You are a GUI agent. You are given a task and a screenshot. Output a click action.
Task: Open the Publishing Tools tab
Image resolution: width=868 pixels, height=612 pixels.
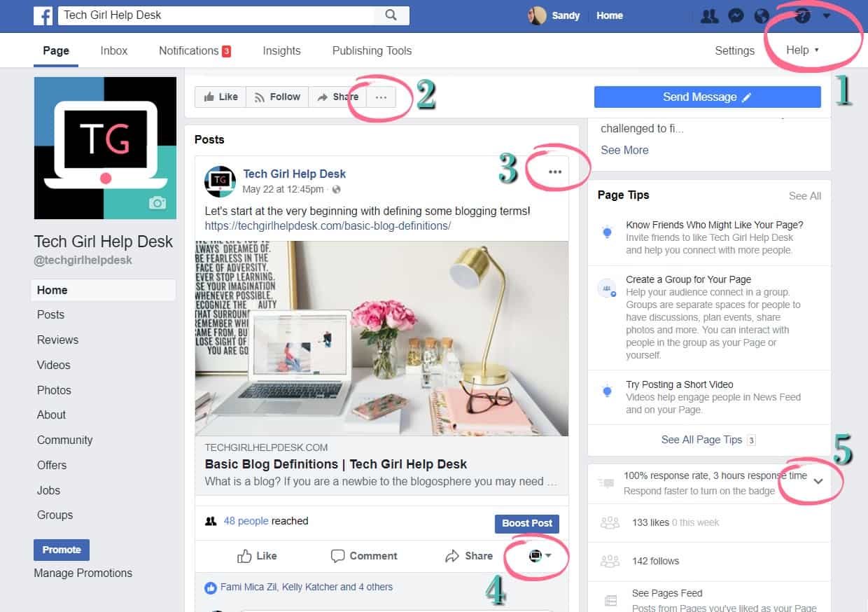click(372, 50)
